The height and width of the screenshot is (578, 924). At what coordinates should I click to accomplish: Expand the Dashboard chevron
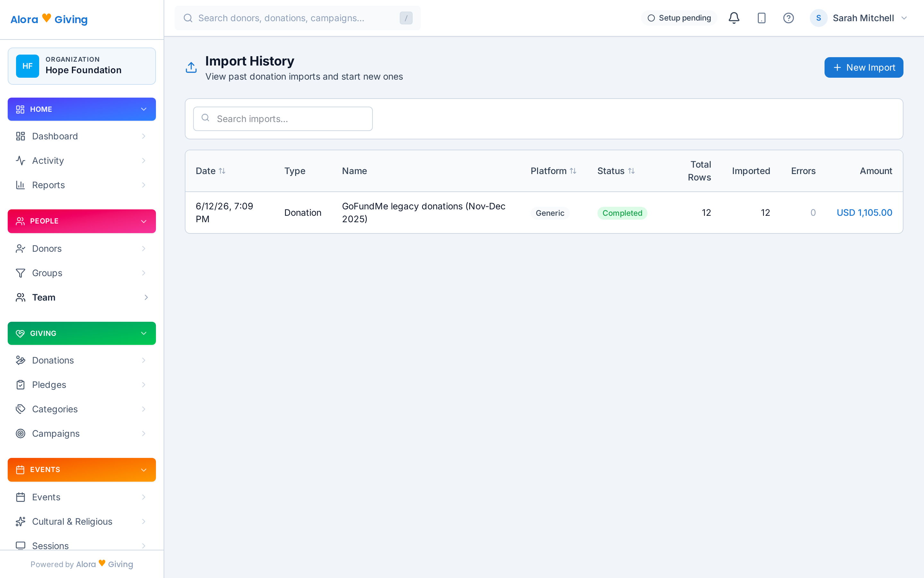coord(143,136)
